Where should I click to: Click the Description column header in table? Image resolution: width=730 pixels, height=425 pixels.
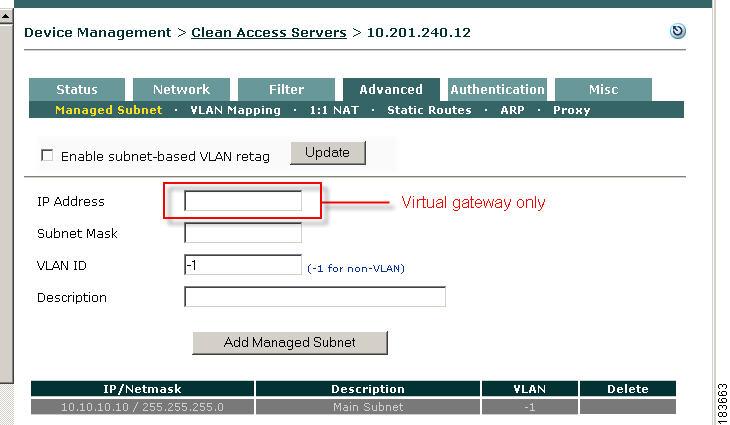368,389
